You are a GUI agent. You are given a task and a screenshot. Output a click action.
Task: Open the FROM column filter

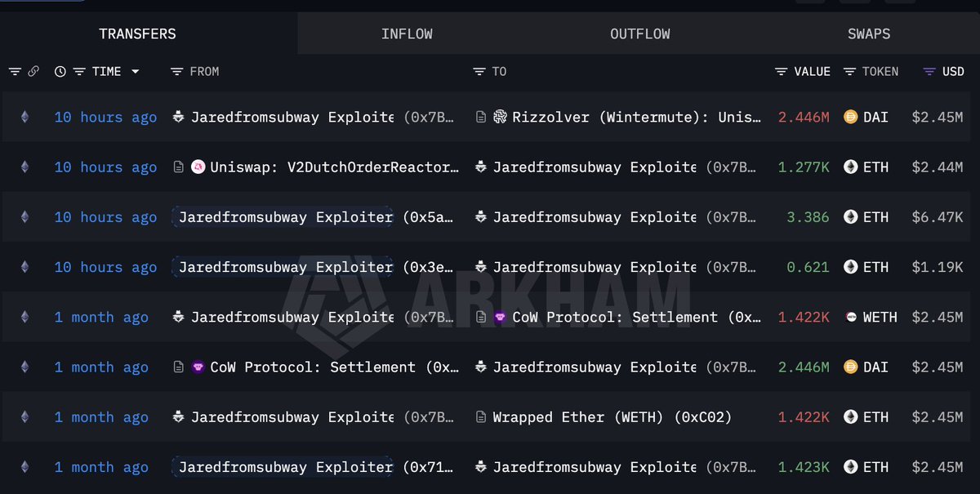tap(176, 72)
